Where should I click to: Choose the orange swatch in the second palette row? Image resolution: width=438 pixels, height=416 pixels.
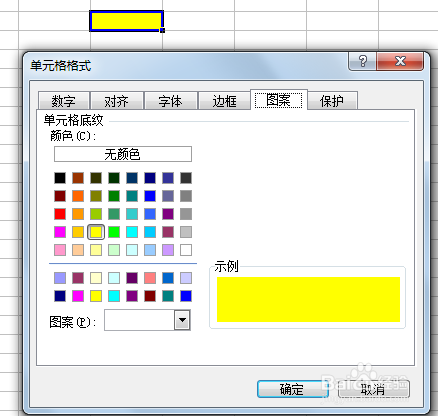point(78,196)
